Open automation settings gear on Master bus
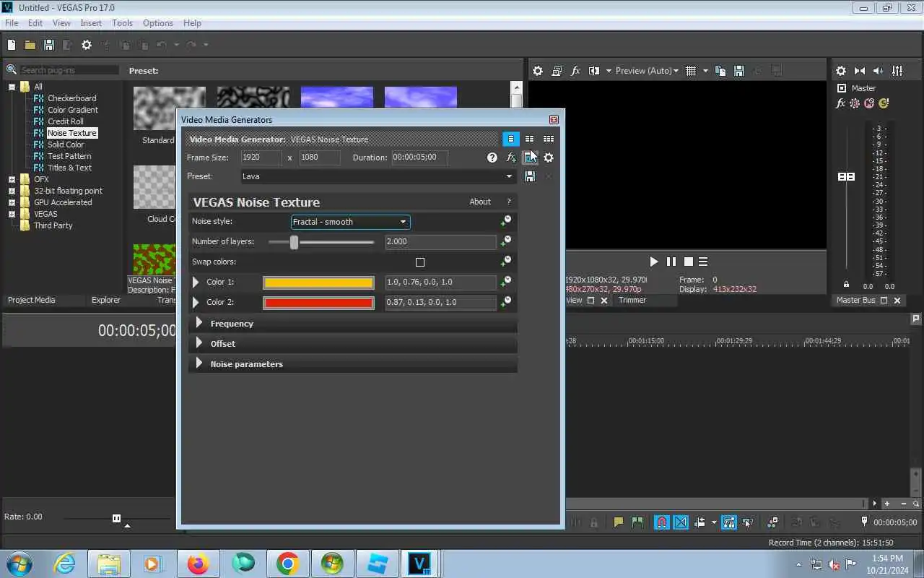Image resolution: width=924 pixels, height=578 pixels. [x=855, y=103]
